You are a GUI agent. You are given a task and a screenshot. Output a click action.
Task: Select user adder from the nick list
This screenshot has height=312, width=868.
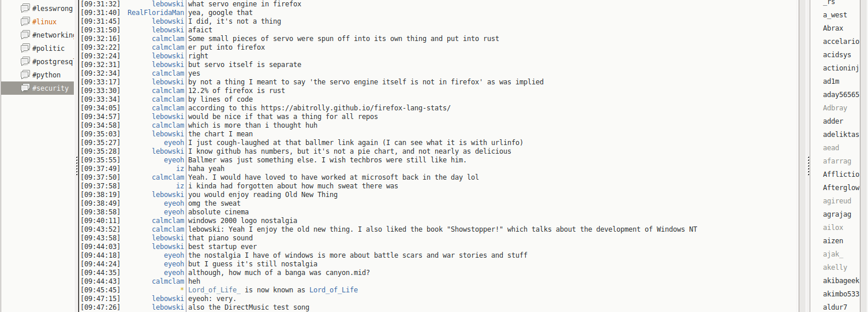pyautogui.click(x=833, y=121)
